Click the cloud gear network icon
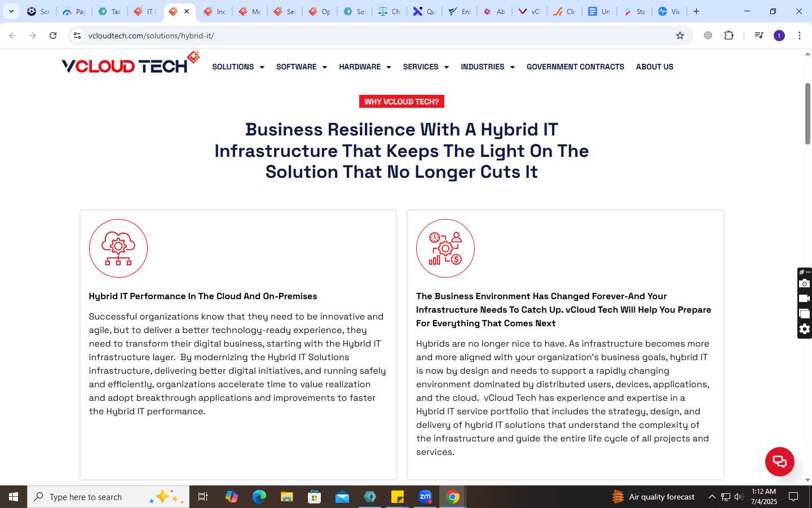Viewport: 812px width, 508px height. click(118, 248)
